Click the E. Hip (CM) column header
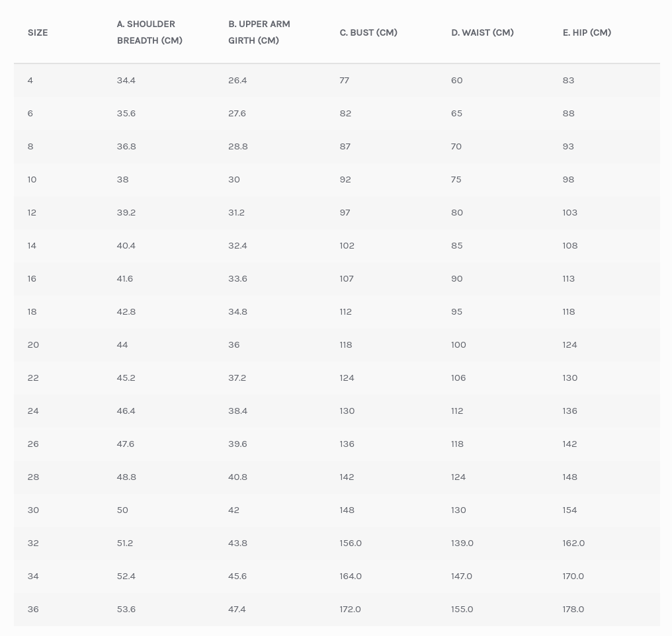Viewport: 672px width, 636px height. pos(587,32)
